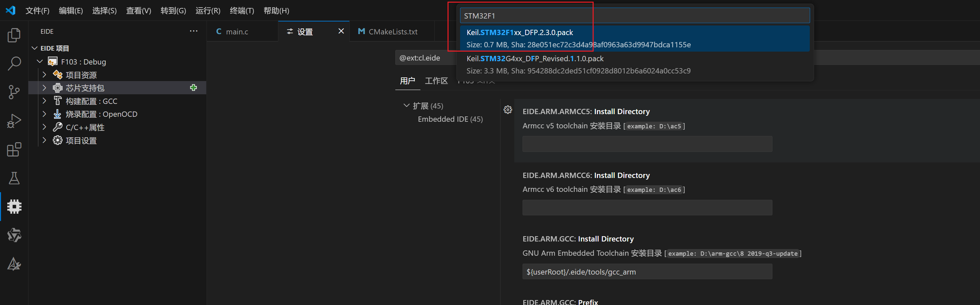980x305 pixels.
Task: Collapse the EIDE 项目 section
Action: (x=35, y=48)
